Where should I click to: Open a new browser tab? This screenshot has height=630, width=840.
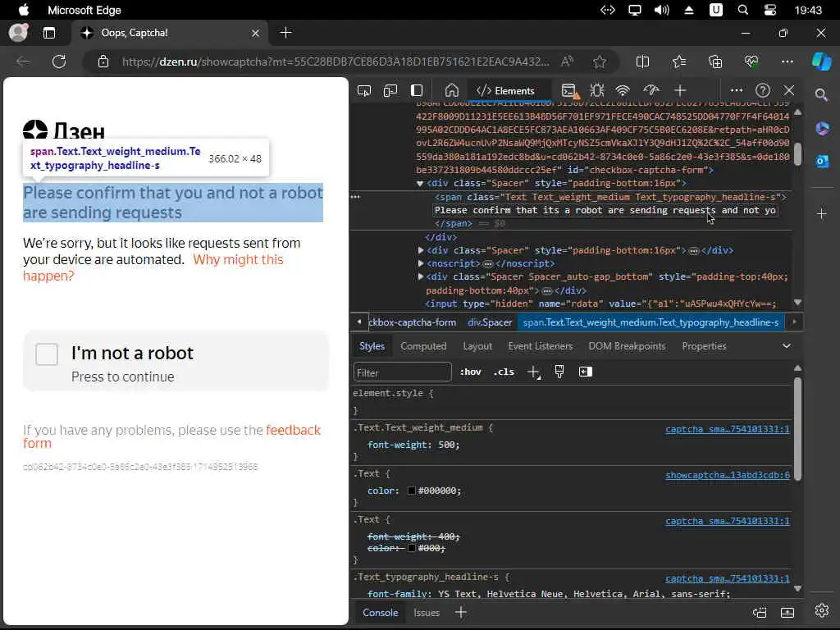[285, 33]
